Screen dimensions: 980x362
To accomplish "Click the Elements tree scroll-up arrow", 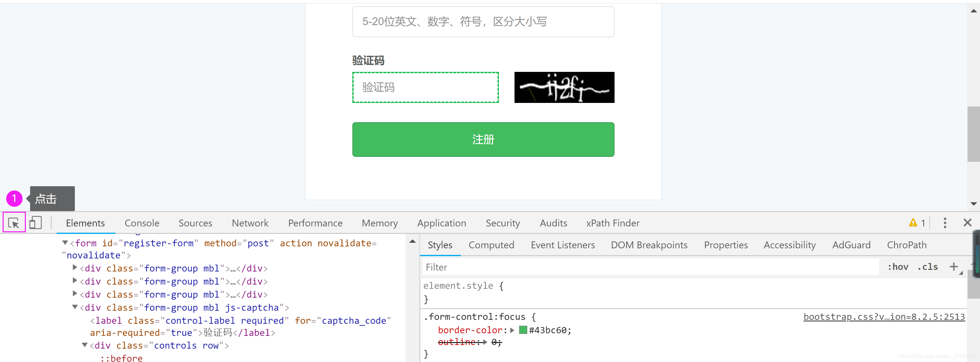I will coord(413,241).
